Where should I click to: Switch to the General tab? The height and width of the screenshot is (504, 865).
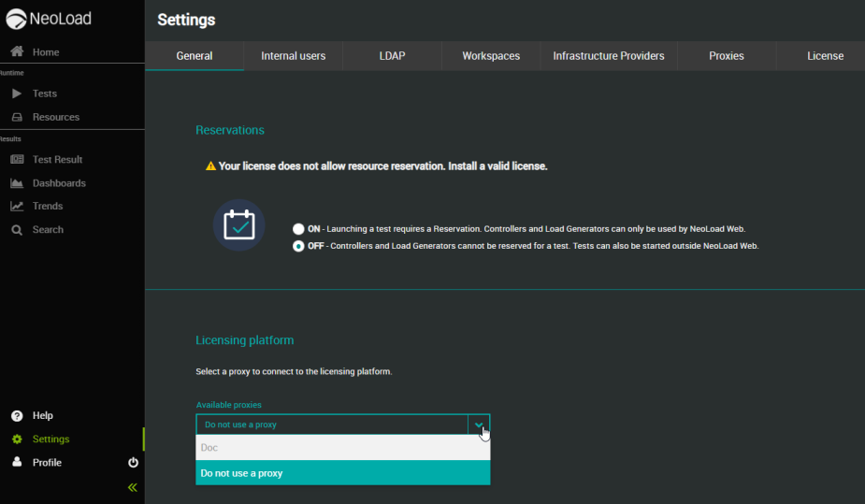pos(195,56)
